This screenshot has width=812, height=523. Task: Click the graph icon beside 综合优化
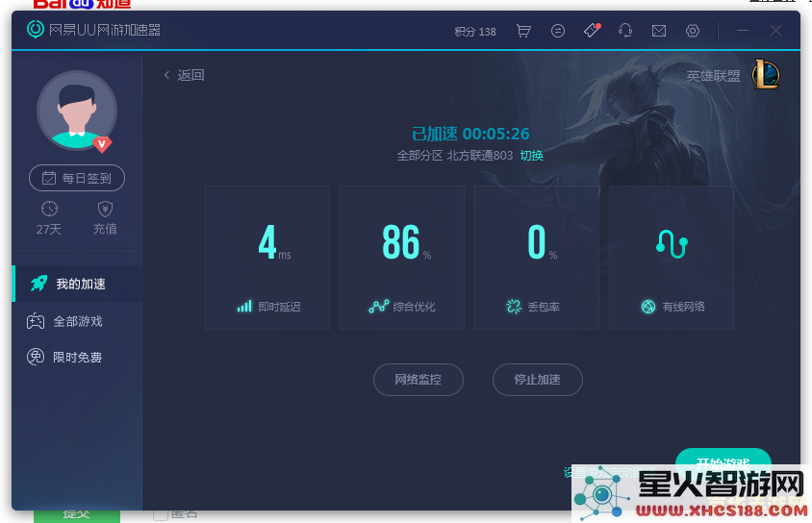(378, 307)
